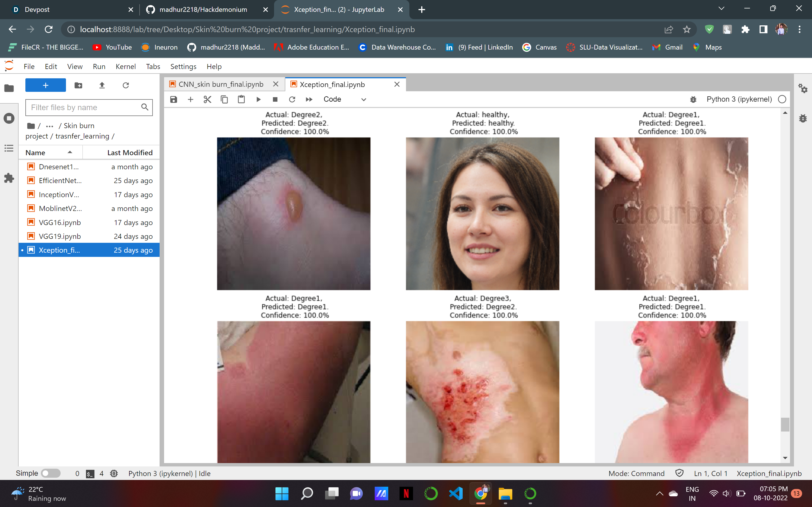Open the Extension Manager puzzle icon

pos(9,178)
